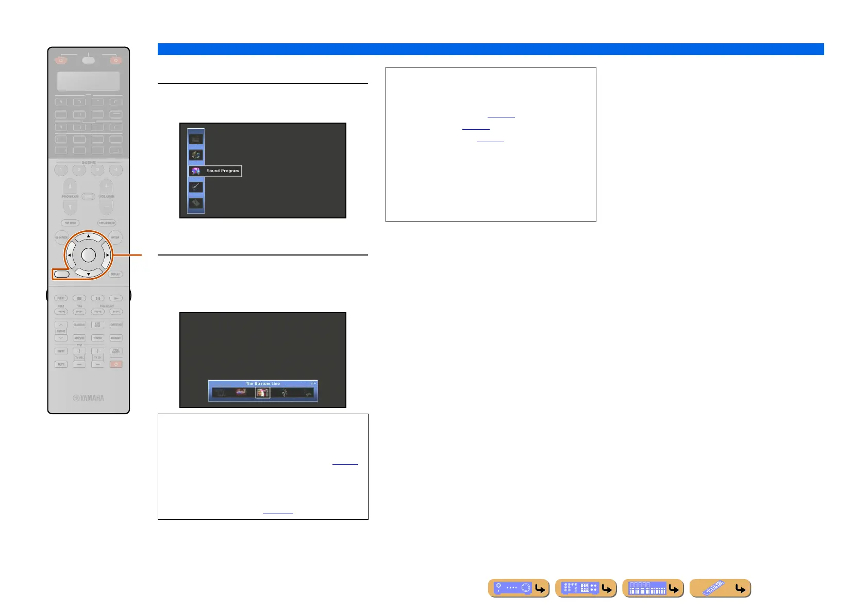Screen dimensions: 868x613
Task: Click the STRAIGHT button on remote
Action: [116, 338]
